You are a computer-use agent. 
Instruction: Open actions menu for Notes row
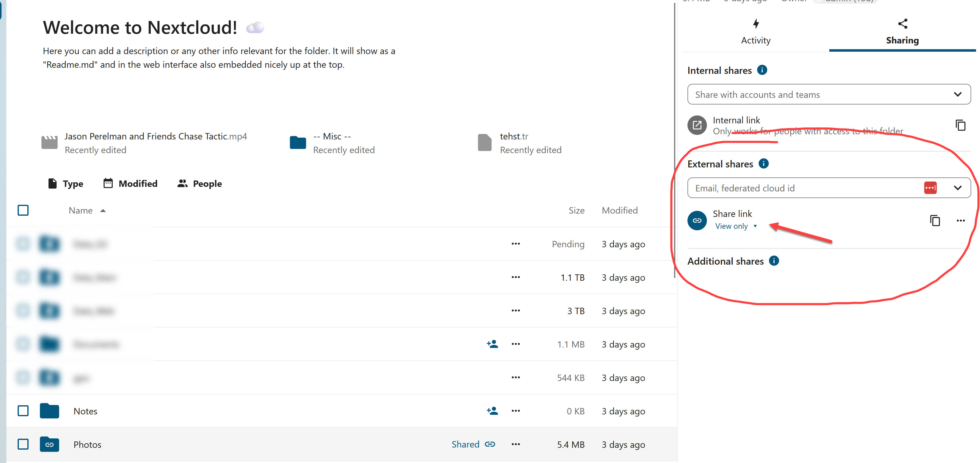(x=516, y=411)
